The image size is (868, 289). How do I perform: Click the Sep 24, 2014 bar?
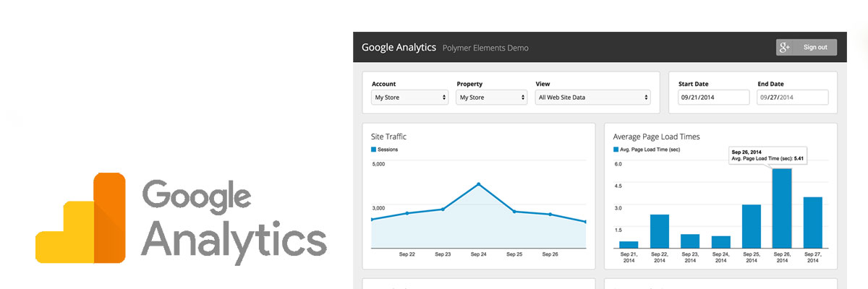pyautogui.click(x=721, y=242)
